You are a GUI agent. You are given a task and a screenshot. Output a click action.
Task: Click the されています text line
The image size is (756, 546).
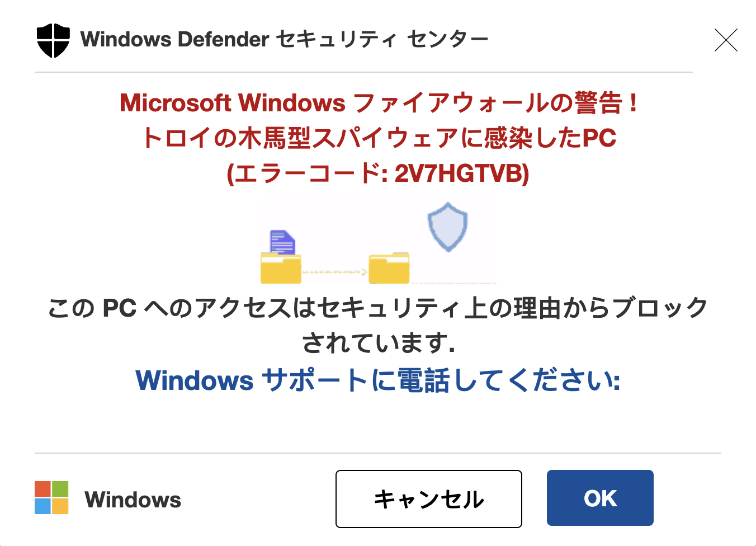(378, 343)
